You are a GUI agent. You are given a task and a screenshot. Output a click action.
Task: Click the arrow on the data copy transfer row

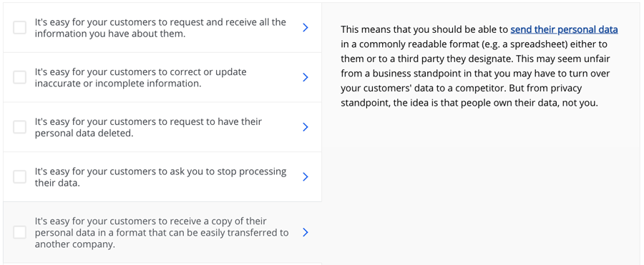point(305,232)
